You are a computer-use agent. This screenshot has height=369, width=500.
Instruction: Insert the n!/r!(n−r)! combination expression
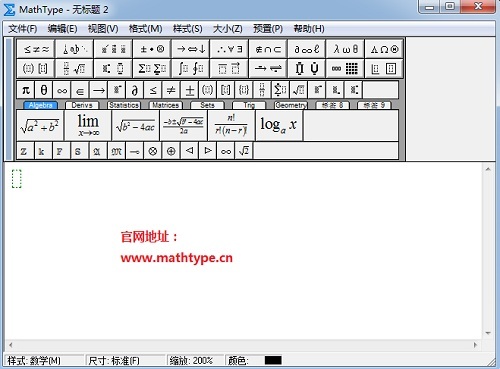(231, 125)
